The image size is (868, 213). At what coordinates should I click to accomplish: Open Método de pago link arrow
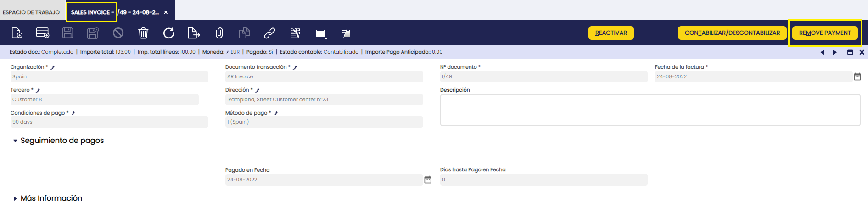(x=275, y=113)
